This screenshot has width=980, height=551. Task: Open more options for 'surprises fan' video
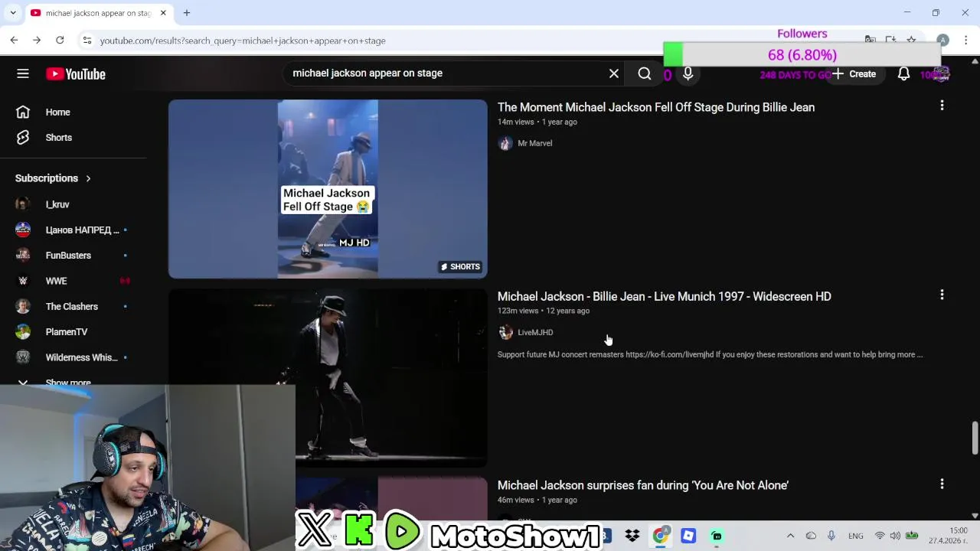pos(942,484)
